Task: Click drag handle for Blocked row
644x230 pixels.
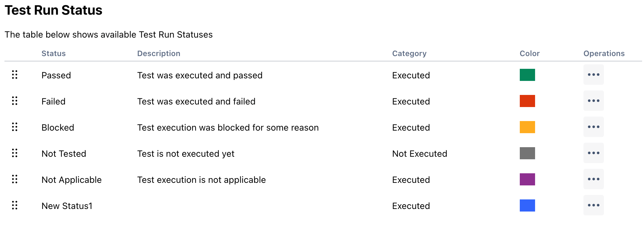Action: coord(15,127)
